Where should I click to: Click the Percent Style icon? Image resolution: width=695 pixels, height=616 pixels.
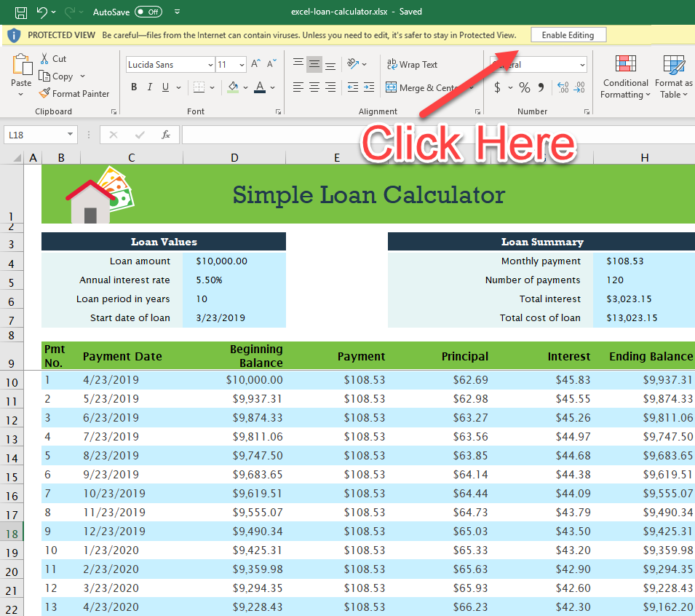pos(524,87)
